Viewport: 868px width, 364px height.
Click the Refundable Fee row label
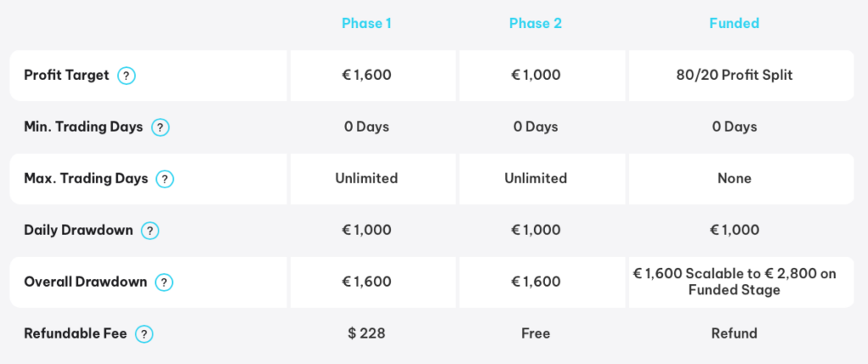[75, 333]
